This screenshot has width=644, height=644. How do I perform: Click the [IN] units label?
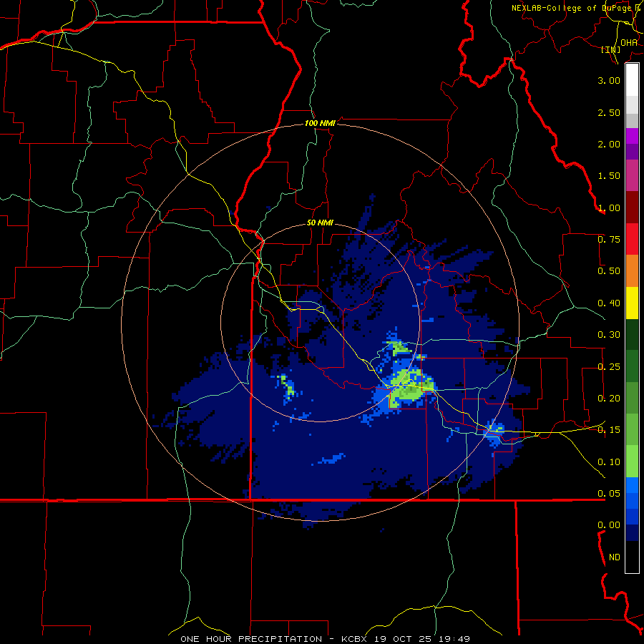pyautogui.click(x=611, y=49)
